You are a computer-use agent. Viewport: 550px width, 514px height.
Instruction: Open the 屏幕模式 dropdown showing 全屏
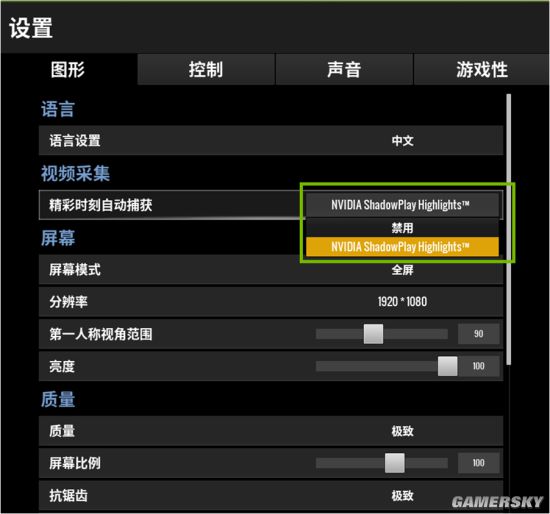click(402, 270)
